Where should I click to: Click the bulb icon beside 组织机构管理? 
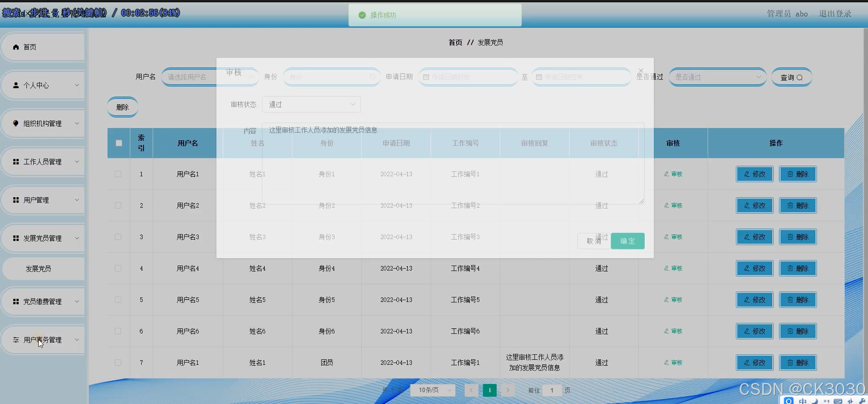click(16, 123)
